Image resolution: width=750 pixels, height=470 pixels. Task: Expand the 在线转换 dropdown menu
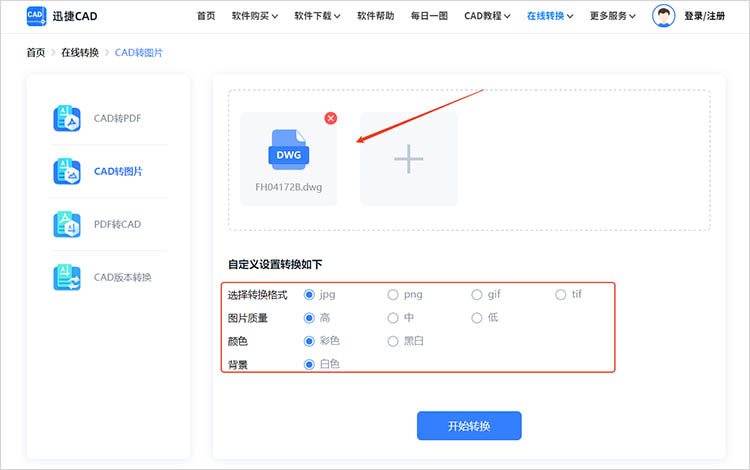pos(550,16)
